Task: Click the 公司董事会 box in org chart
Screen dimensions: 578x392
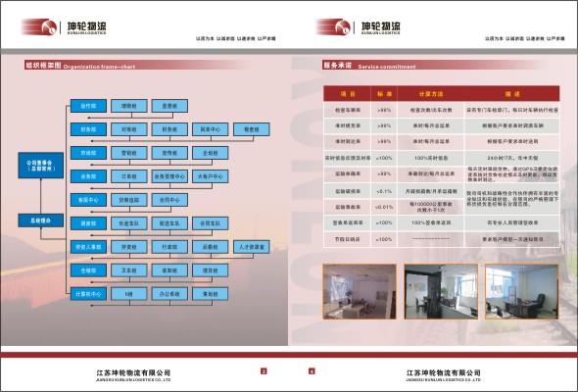Action: tap(41, 166)
